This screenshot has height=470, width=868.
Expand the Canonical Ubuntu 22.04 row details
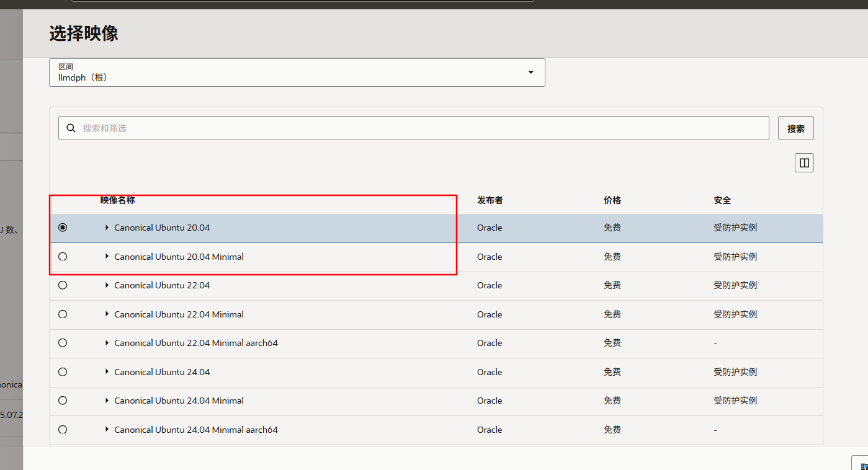(107, 285)
